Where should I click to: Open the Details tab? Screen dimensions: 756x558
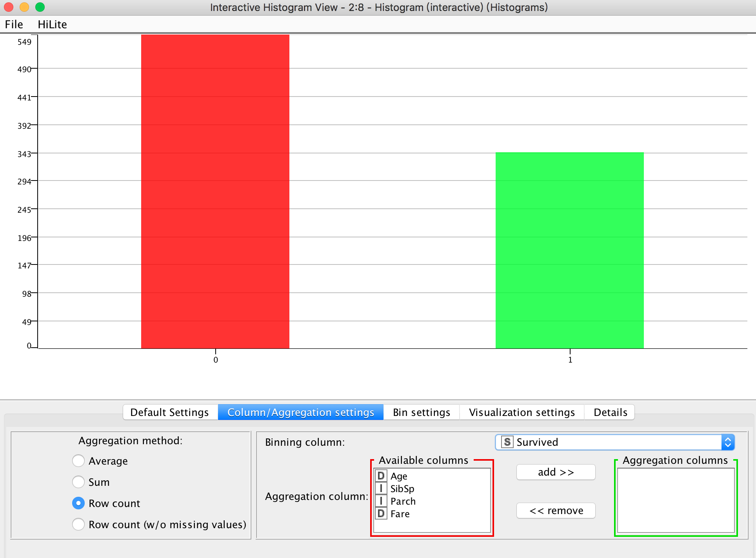click(610, 412)
